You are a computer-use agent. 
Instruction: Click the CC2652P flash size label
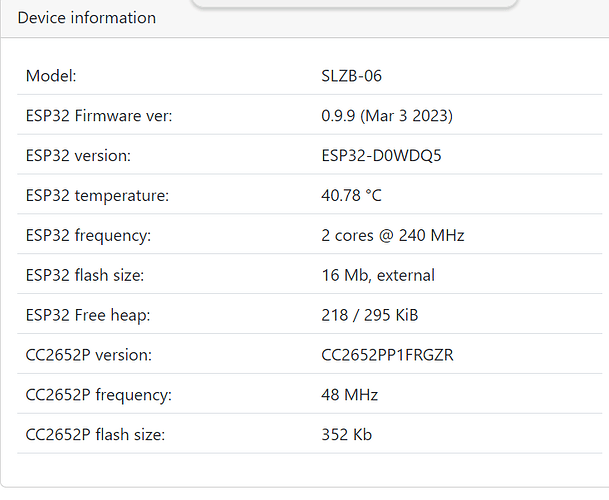click(95, 435)
